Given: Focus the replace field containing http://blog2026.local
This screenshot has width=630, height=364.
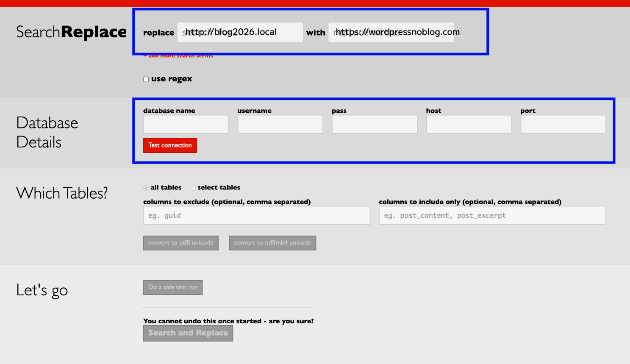Looking at the screenshot, I should 240,32.
